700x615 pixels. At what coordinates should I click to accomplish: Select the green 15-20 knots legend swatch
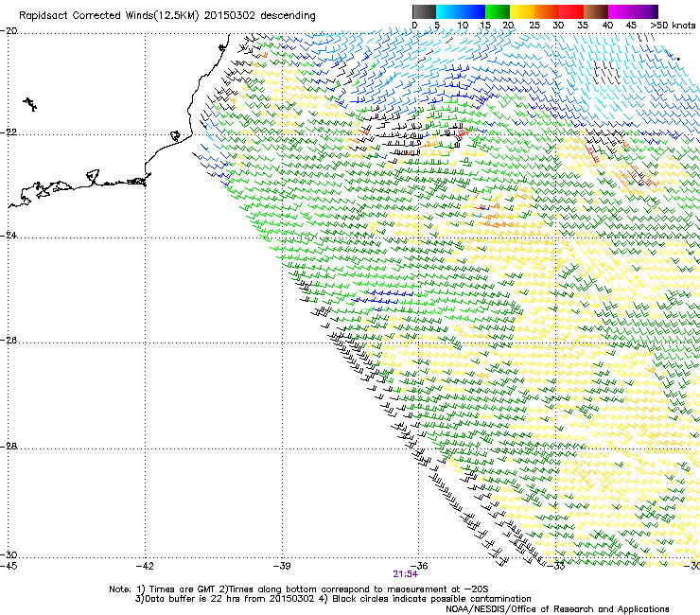tap(498, 11)
